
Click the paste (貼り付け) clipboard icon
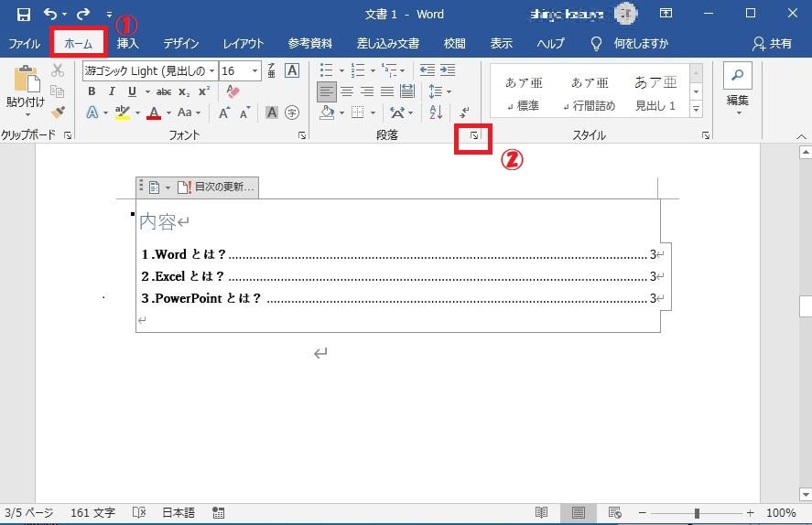[27, 80]
